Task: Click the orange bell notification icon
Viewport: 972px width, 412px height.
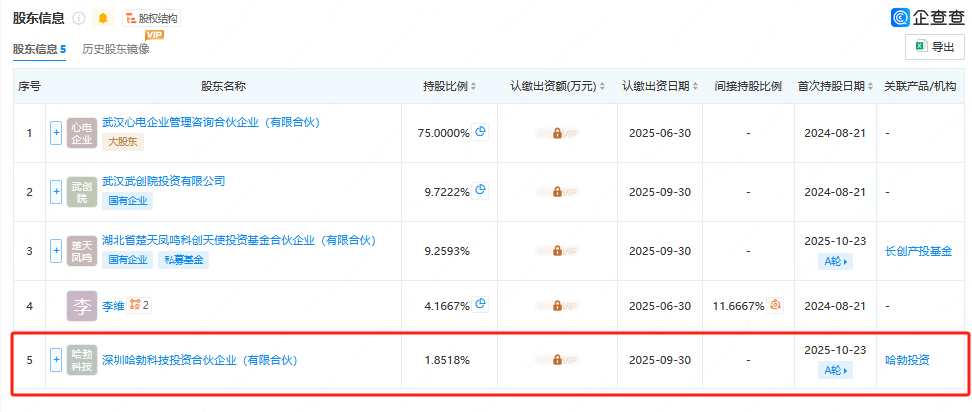Action: 103,19
